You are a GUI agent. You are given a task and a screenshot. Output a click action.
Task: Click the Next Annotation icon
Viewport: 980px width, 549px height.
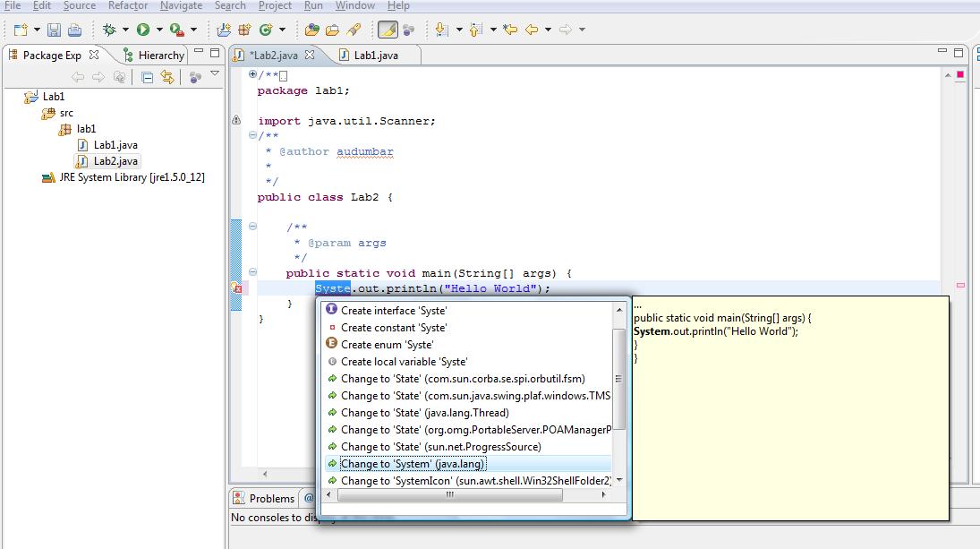[x=441, y=30]
